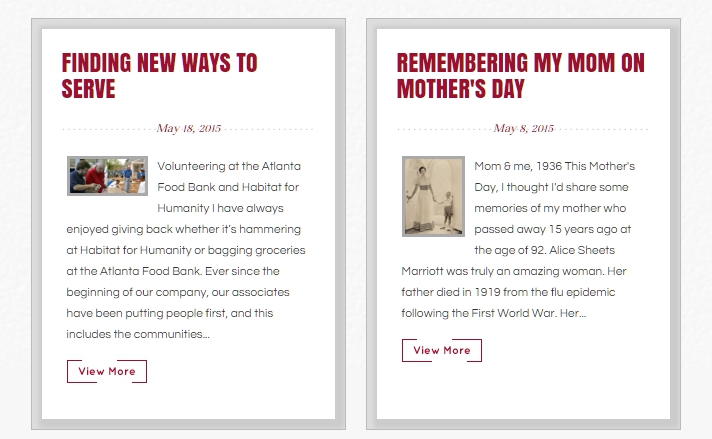This screenshot has width=712, height=439.
Task: Click "at the Atlanta Food Bank. Ever since" line
Action: 173,271
